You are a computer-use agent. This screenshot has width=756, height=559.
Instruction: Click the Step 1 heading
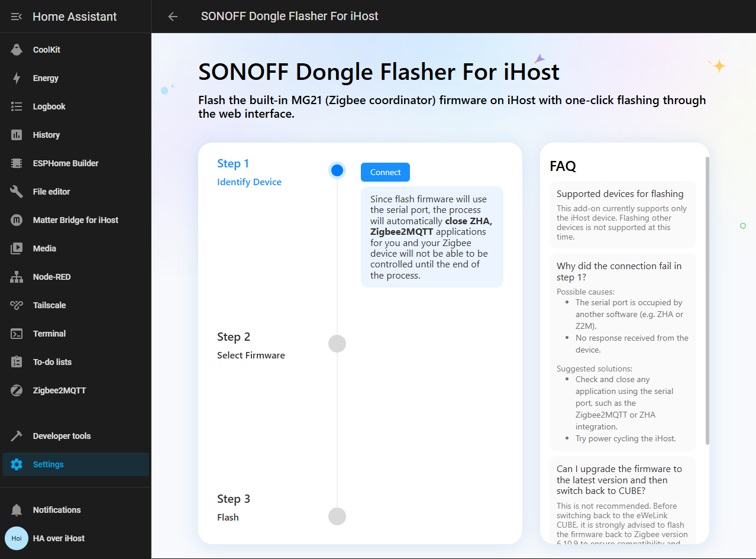click(x=233, y=164)
